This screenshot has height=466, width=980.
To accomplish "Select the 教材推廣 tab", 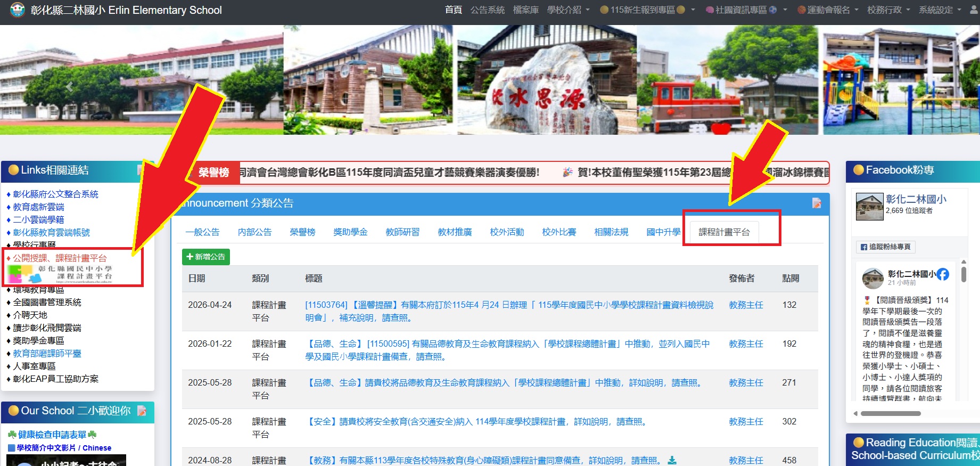I will point(455,232).
